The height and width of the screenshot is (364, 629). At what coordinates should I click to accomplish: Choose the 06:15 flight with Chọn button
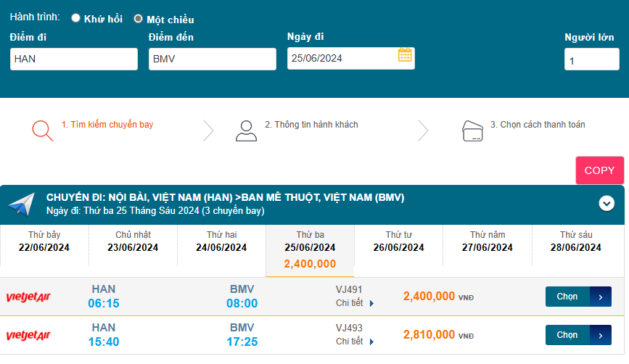tap(577, 297)
